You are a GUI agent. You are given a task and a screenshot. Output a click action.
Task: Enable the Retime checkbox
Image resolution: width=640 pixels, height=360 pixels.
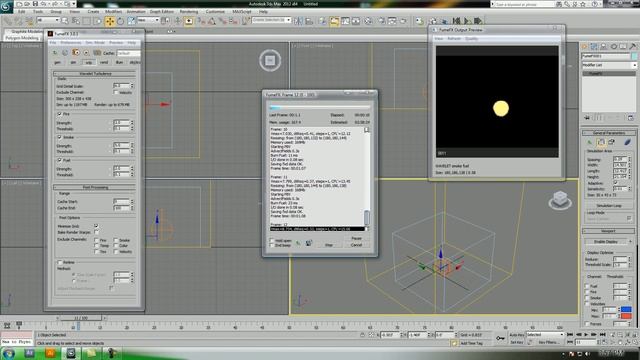pos(60,262)
